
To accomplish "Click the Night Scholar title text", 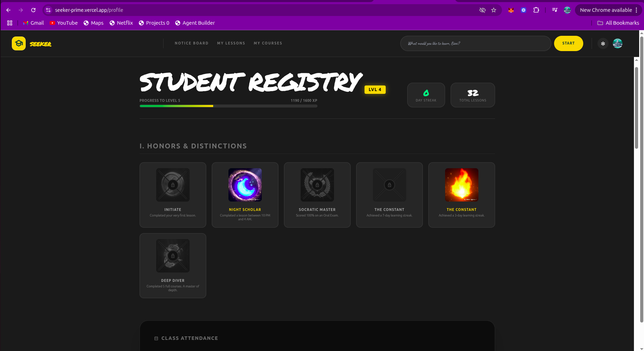I will click(245, 210).
